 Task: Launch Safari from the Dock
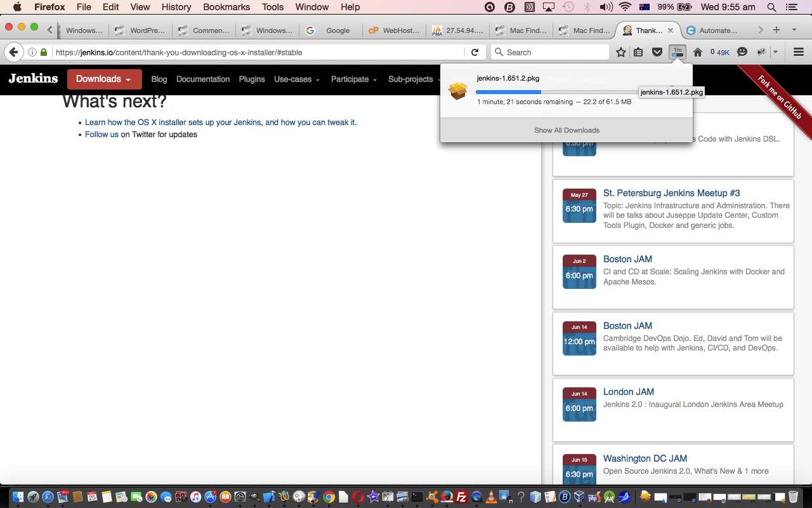point(48,497)
